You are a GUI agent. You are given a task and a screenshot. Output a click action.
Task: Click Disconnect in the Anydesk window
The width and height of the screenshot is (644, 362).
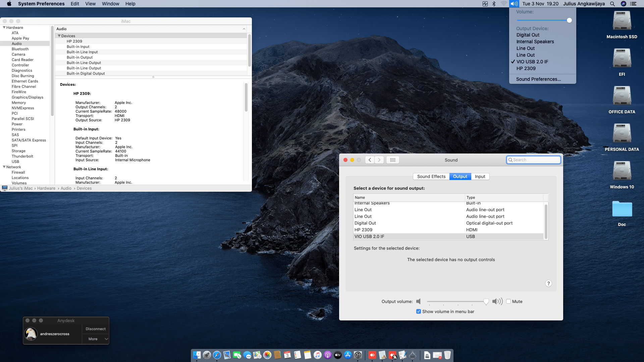pyautogui.click(x=96, y=329)
